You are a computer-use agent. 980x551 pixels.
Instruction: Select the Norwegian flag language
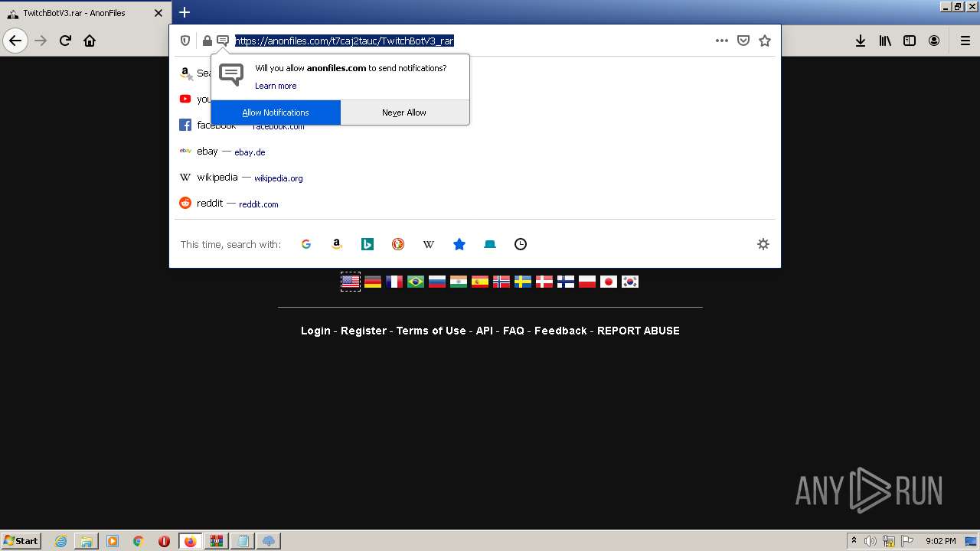(501, 282)
